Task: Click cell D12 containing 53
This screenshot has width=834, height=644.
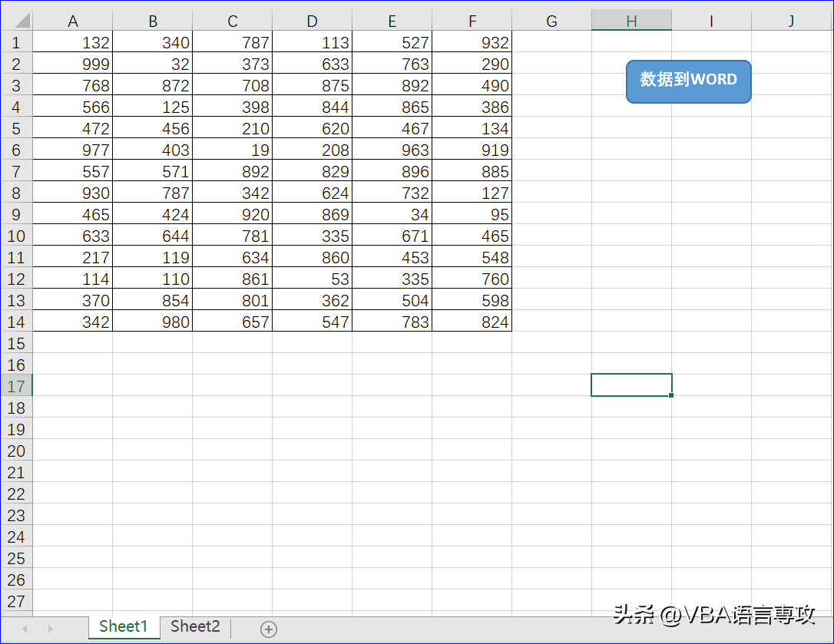Action: point(313,279)
